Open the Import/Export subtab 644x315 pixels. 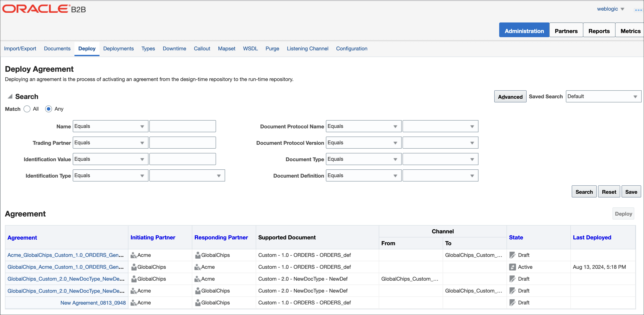coord(20,49)
